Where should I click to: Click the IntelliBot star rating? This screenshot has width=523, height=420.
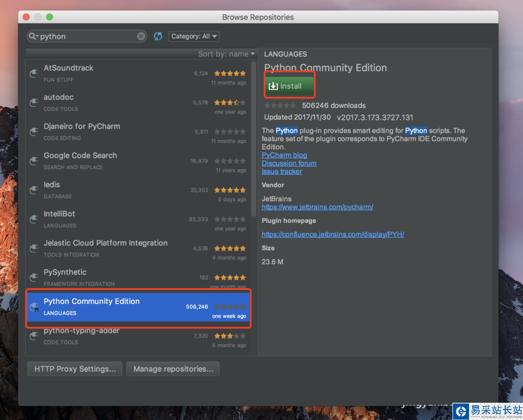click(x=230, y=219)
